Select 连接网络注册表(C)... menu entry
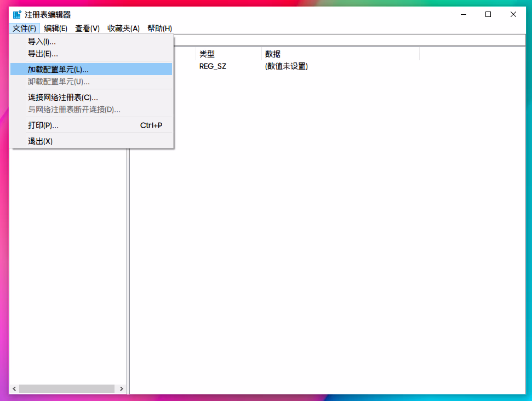 tap(63, 98)
